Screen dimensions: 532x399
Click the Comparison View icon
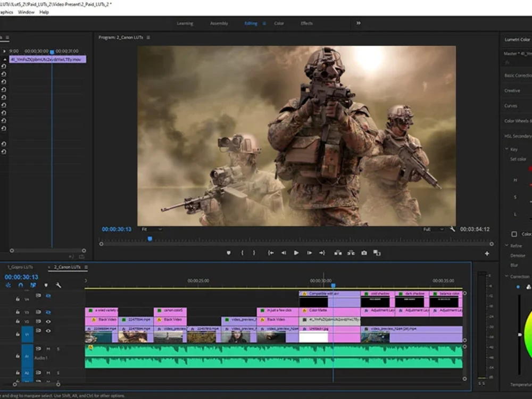point(377,253)
